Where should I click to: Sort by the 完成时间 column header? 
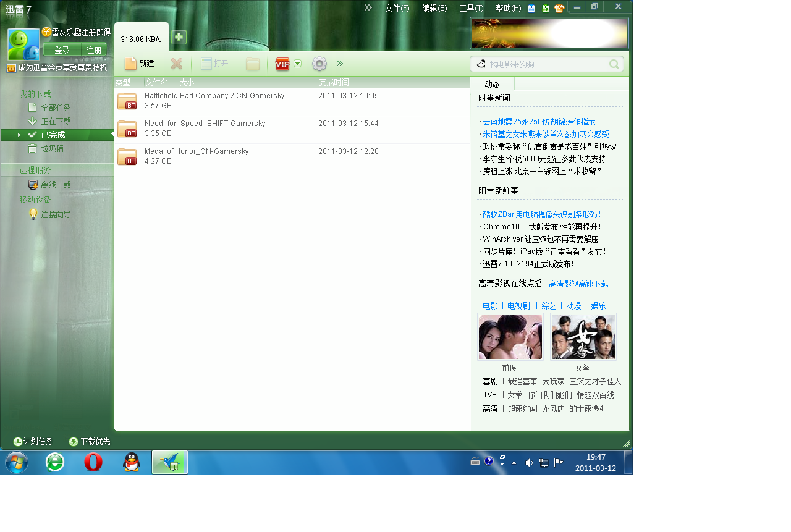pyautogui.click(x=334, y=82)
